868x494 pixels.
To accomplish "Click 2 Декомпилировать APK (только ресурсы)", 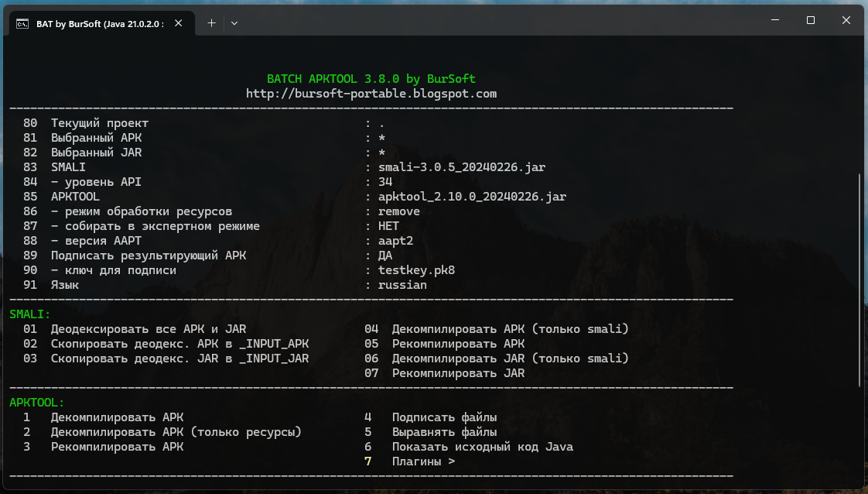I will pos(162,432).
